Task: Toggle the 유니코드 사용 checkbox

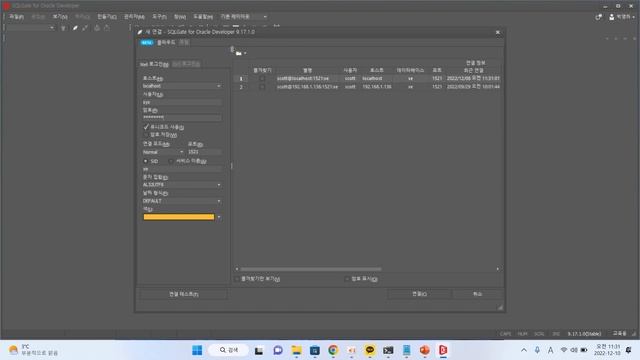Action: click(x=146, y=127)
